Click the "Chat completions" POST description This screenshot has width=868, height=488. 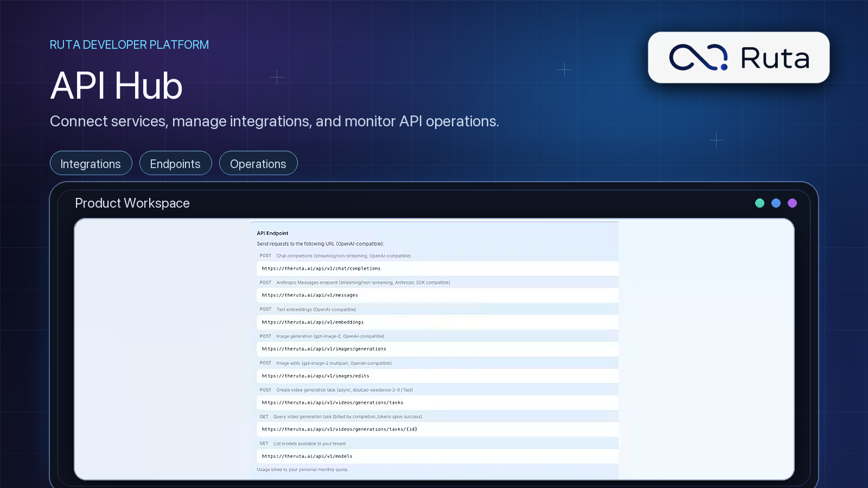point(343,256)
